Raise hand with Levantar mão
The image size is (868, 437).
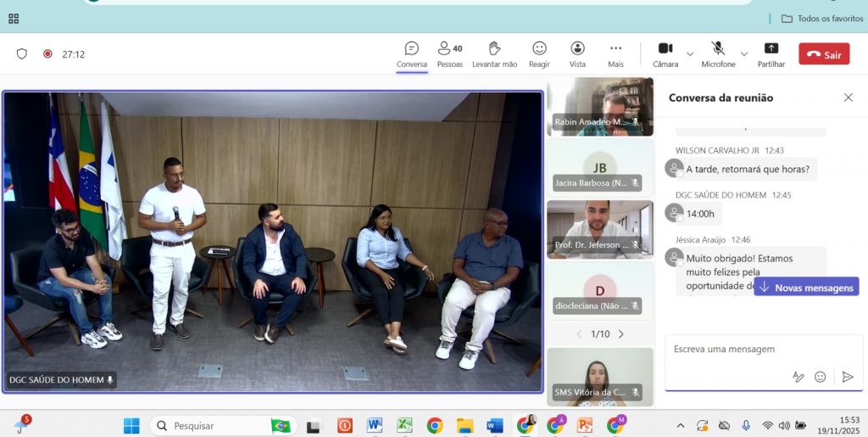[494, 49]
